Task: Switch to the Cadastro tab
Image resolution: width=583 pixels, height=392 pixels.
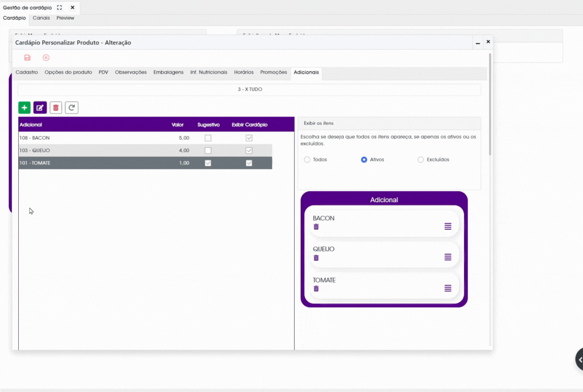Action: [x=27, y=72]
